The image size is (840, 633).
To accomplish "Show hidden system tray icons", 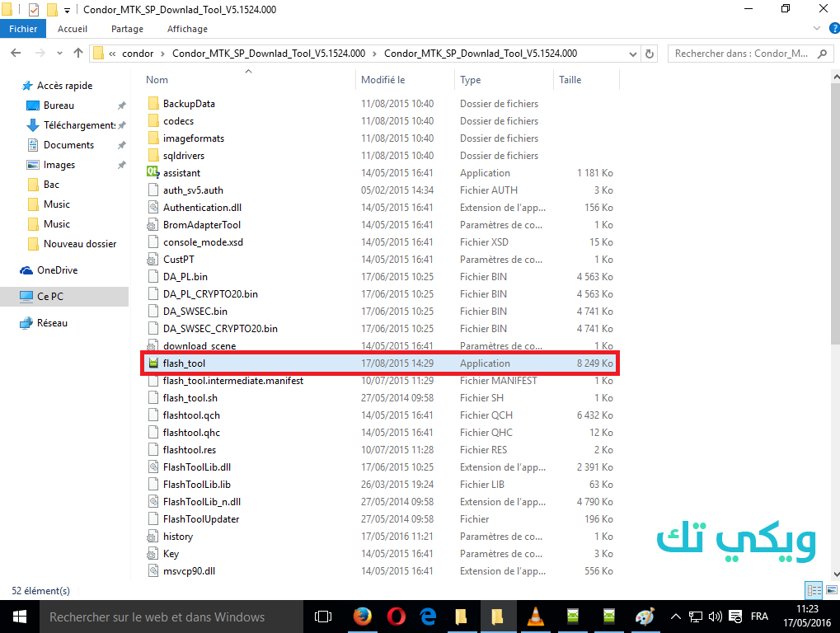I will coord(676,617).
